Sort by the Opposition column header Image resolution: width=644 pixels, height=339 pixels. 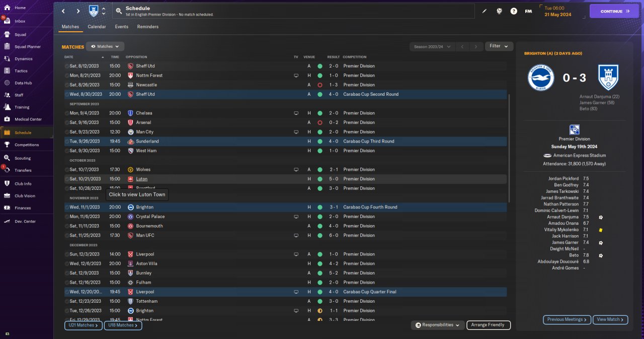point(136,57)
